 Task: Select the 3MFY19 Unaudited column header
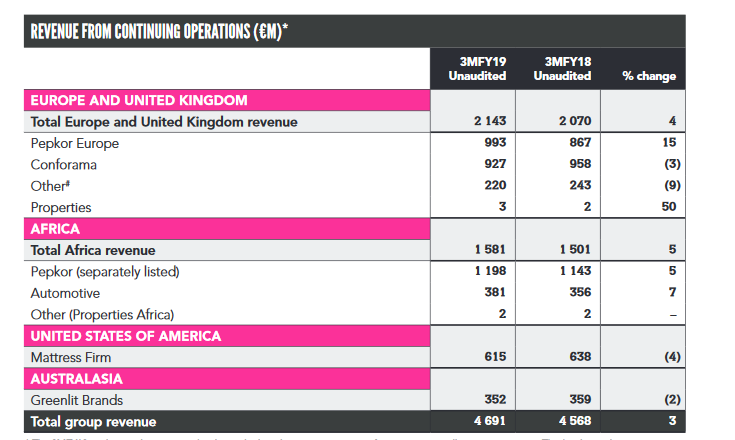[477, 68]
